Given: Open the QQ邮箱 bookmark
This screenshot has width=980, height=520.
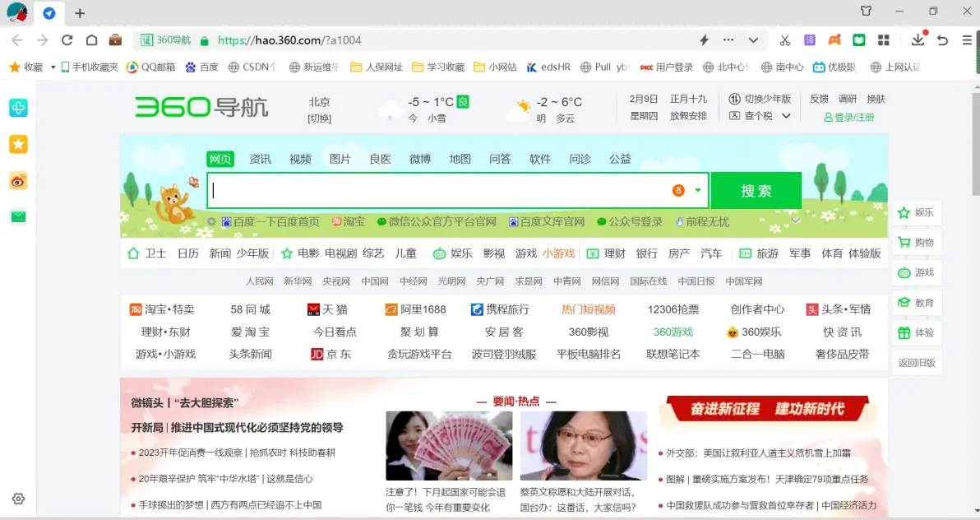Looking at the screenshot, I should coord(150,67).
